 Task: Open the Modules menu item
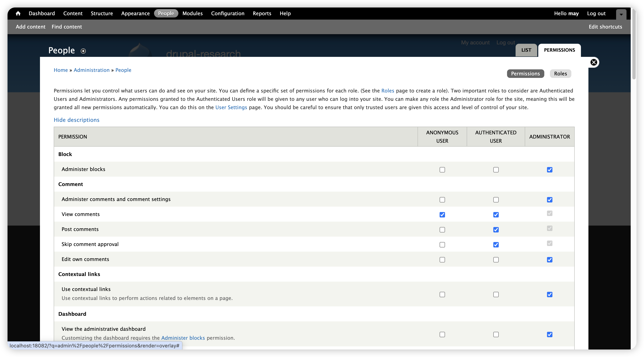tap(193, 13)
